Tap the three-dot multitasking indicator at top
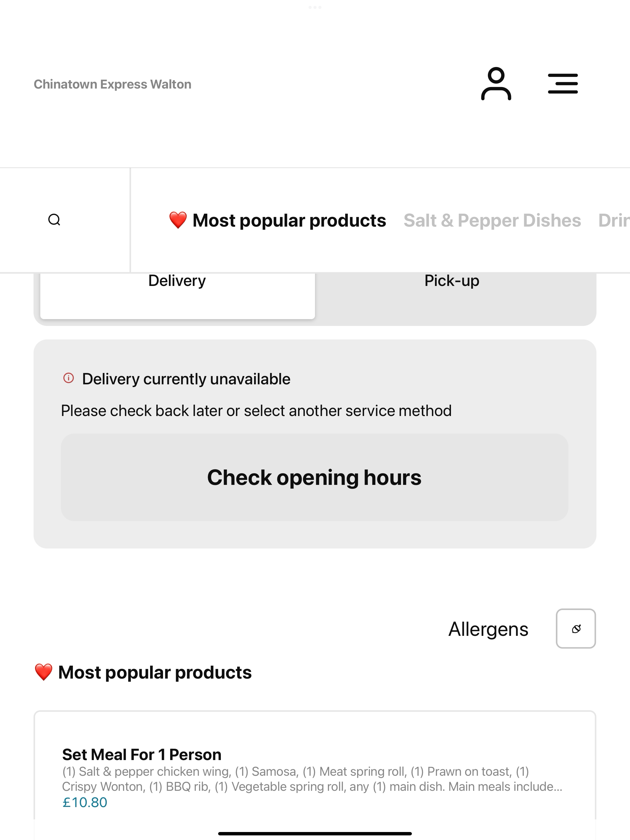The height and width of the screenshot is (840, 630). [315, 7]
